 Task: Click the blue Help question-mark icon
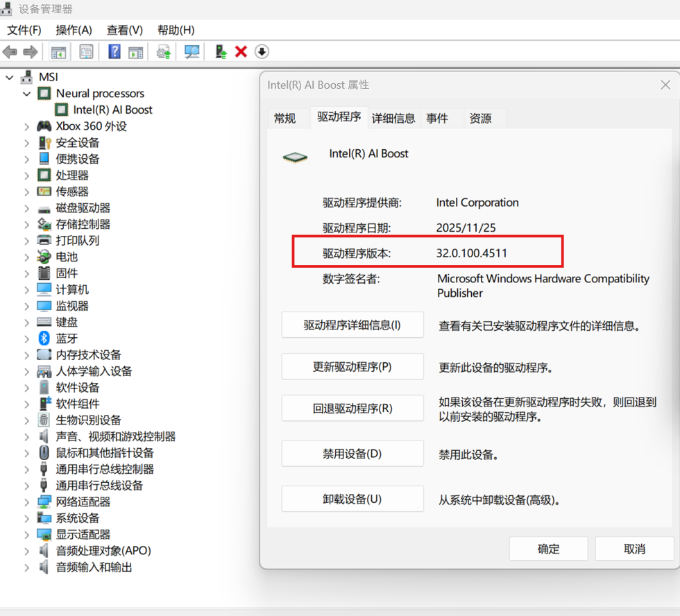(114, 52)
